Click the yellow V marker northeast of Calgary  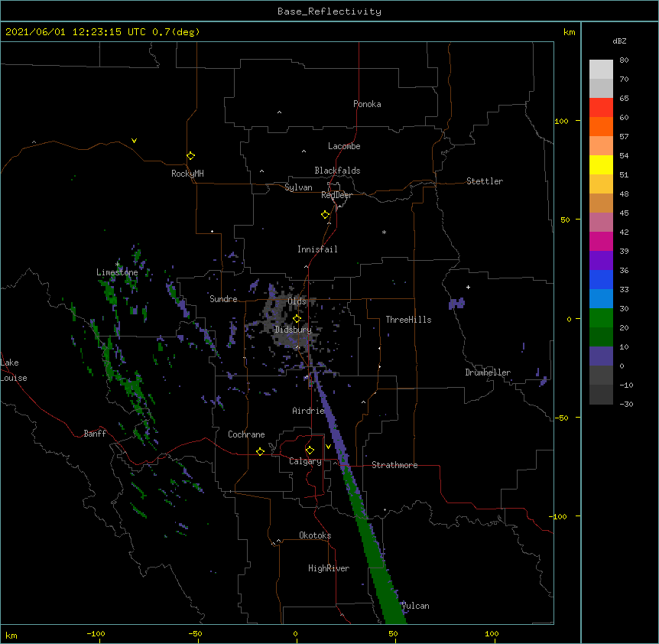328,446
